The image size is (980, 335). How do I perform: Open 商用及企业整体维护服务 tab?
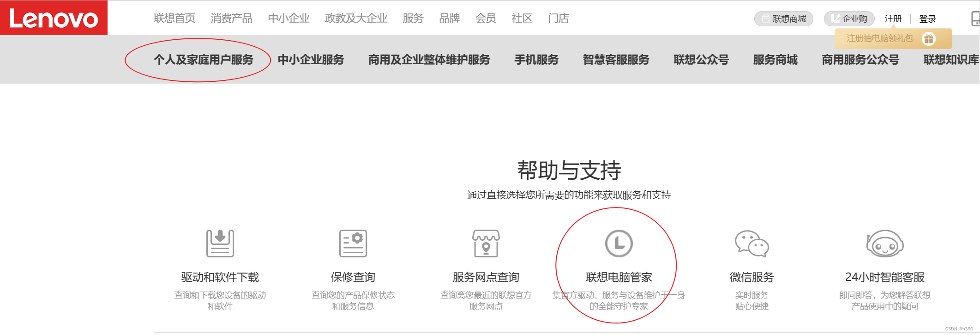point(429,60)
